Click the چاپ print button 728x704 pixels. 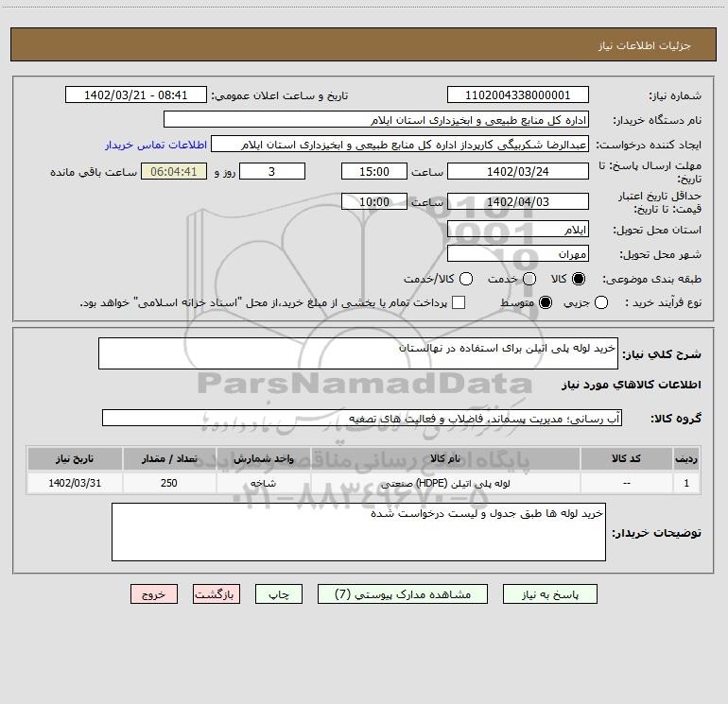point(279,594)
